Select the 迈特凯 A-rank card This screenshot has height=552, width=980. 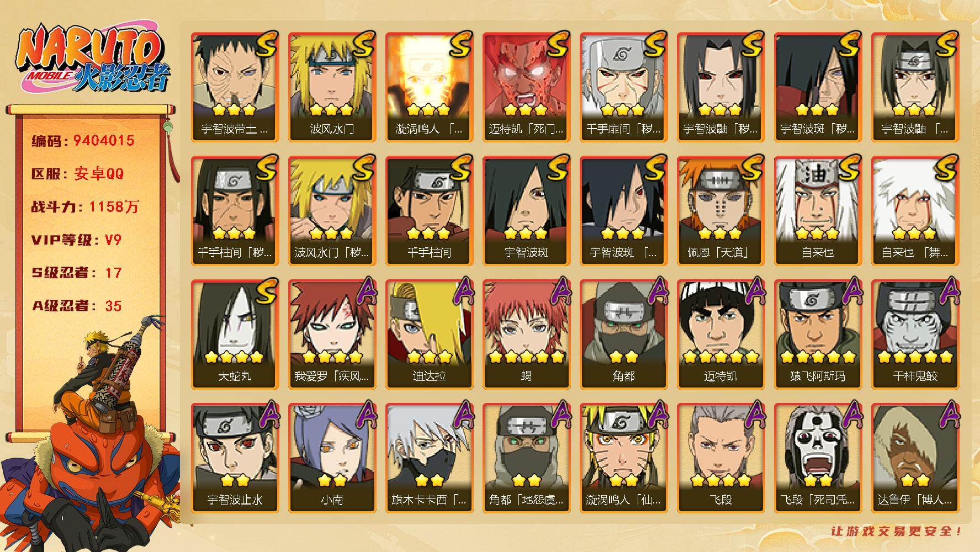point(721,335)
